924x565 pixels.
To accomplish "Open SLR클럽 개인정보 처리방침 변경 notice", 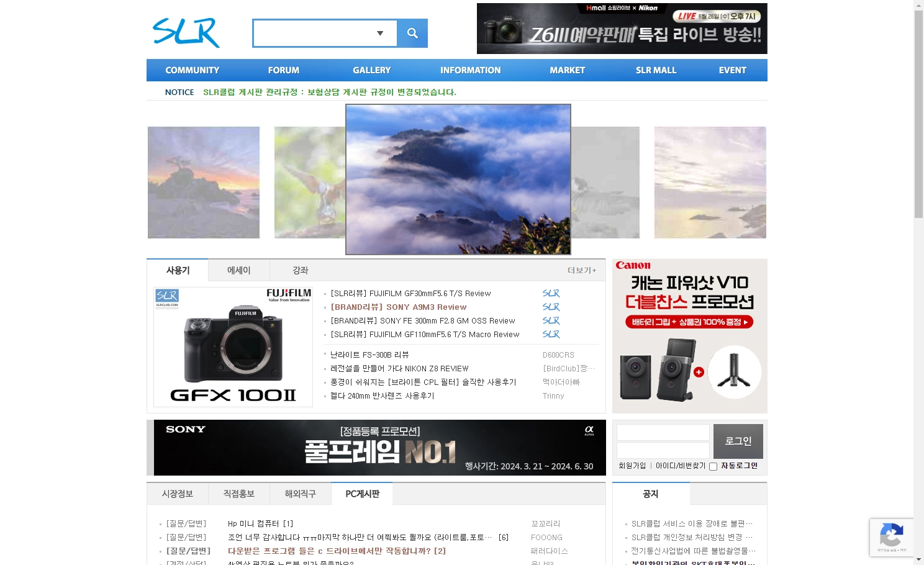I will click(x=692, y=538).
